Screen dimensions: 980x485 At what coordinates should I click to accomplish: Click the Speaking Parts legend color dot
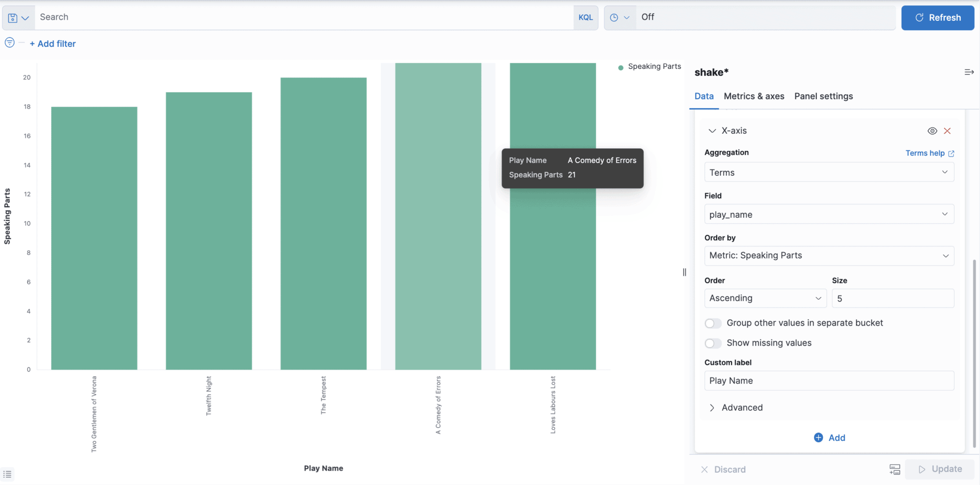620,67
